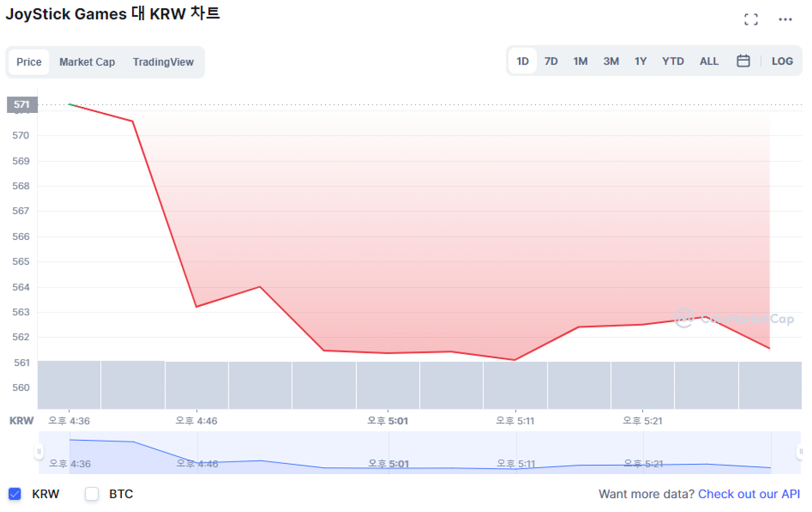Image resolution: width=812 pixels, height=512 pixels.
Task: Click the 오후 5:21 x-axis label
Action: (x=642, y=421)
